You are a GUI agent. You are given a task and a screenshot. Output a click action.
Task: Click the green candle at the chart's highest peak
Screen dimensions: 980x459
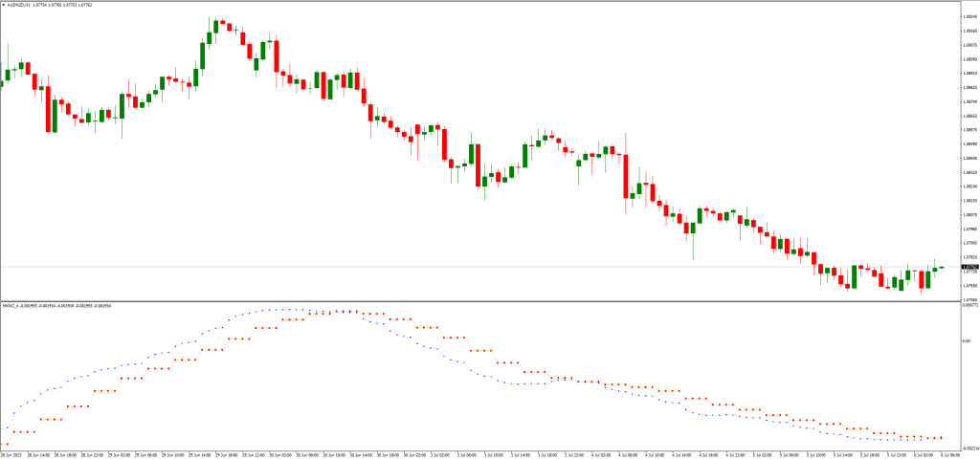coord(216,26)
